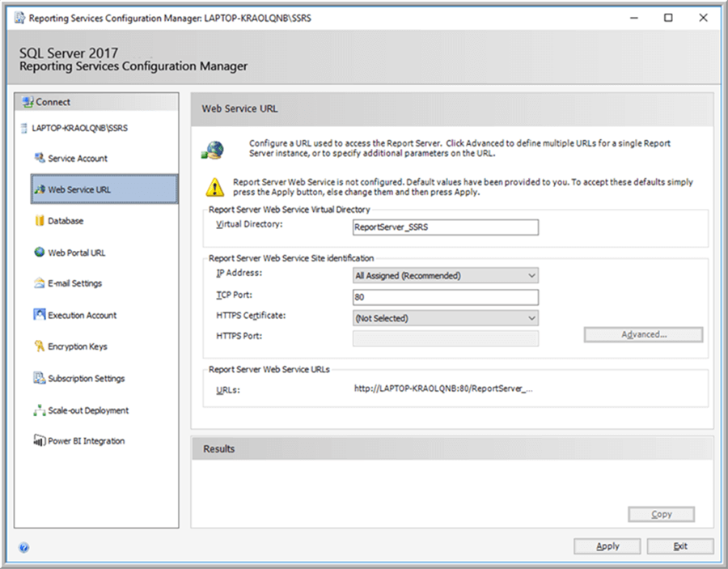Click the Execution Account icon
The image size is (728, 569).
[x=40, y=315]
